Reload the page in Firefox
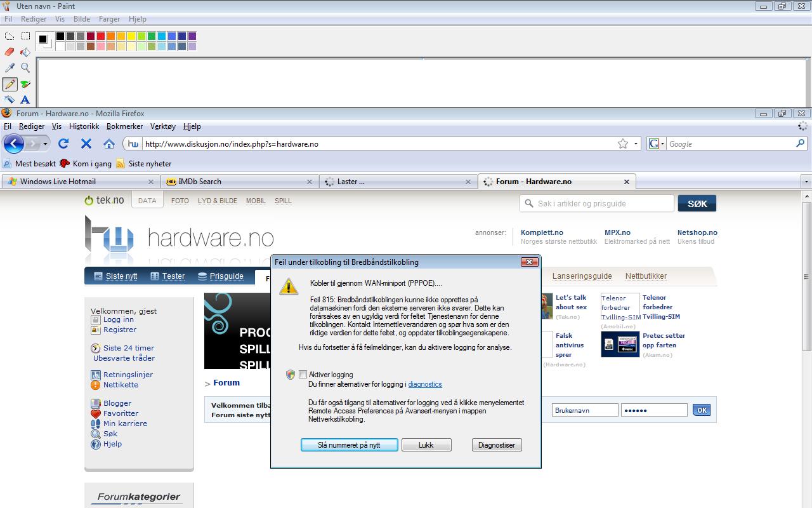 coord(63,144)
